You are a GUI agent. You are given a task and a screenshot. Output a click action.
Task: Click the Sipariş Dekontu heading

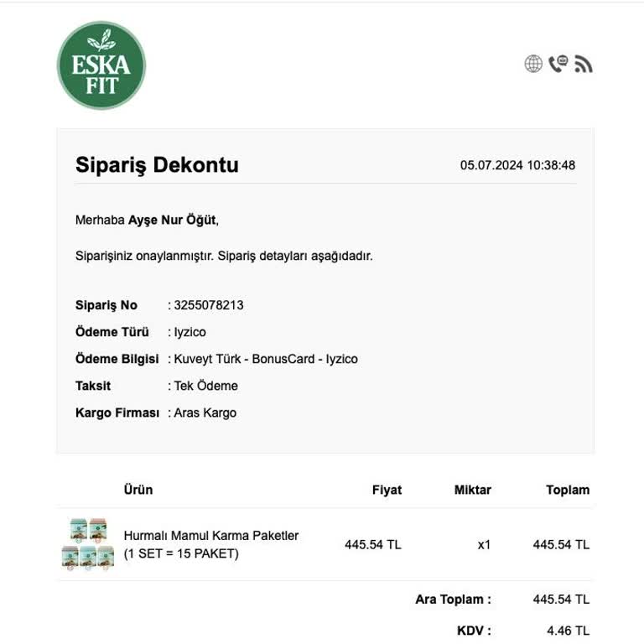point(157,165)
